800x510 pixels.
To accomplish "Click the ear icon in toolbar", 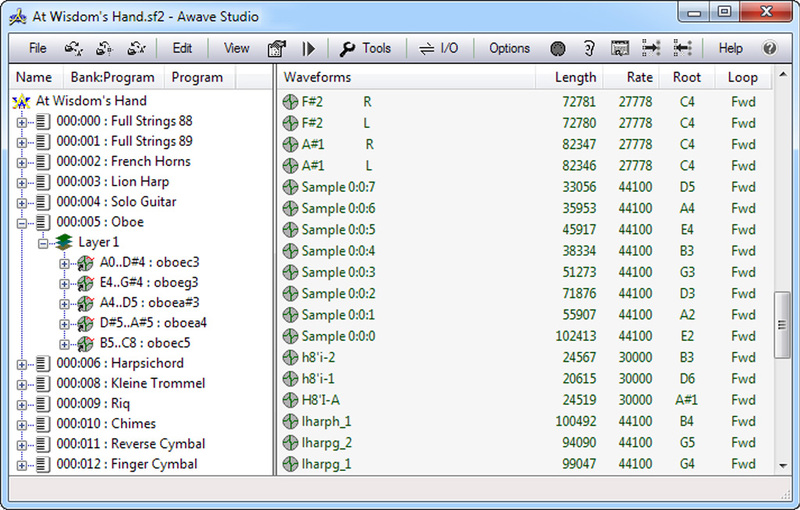I will click(589, 48).
